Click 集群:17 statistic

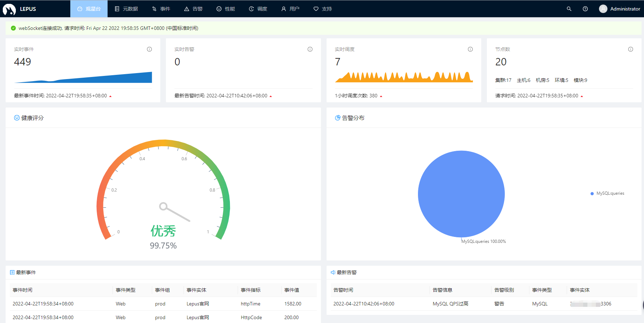pyautogui.click(x=503, y=80)
